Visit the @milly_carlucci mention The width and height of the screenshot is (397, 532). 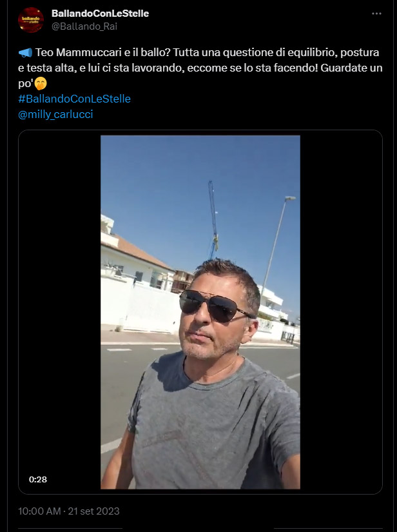55,114
